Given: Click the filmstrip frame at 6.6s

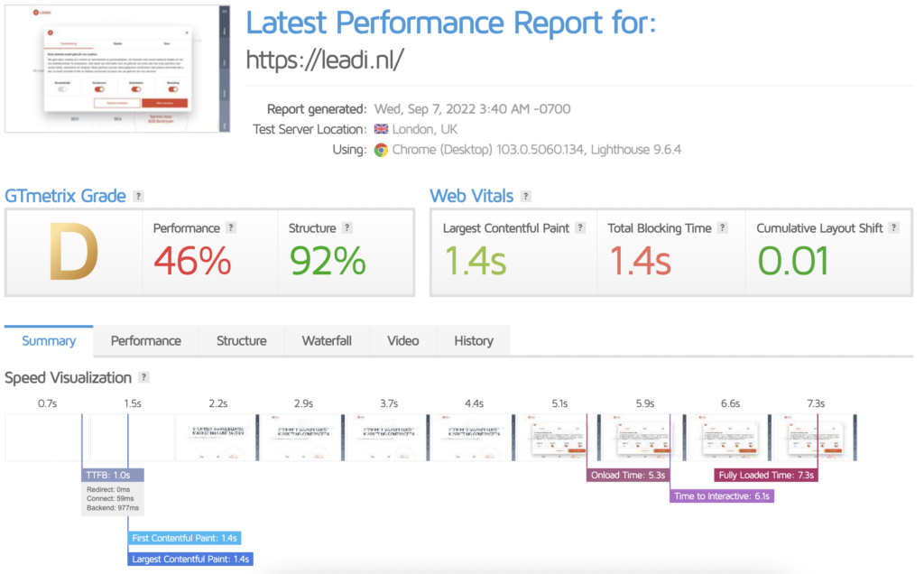Looking at the screenshot, I should pos(730,438).
